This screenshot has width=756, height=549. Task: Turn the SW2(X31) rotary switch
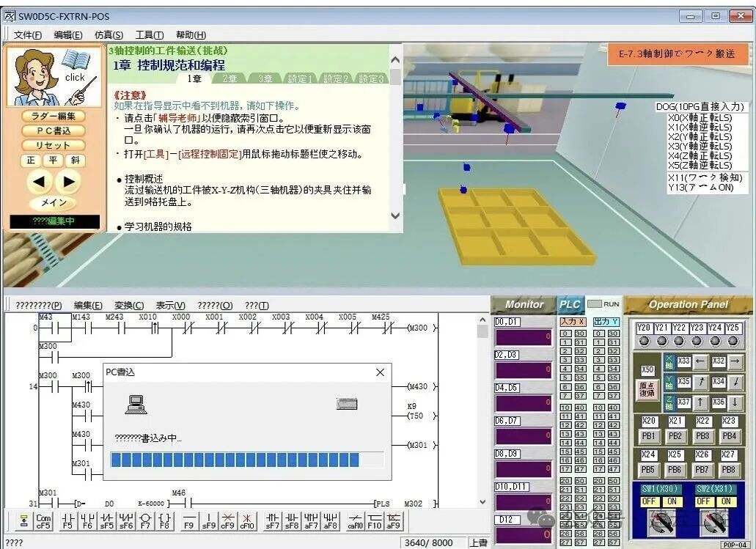coord(714,522)
